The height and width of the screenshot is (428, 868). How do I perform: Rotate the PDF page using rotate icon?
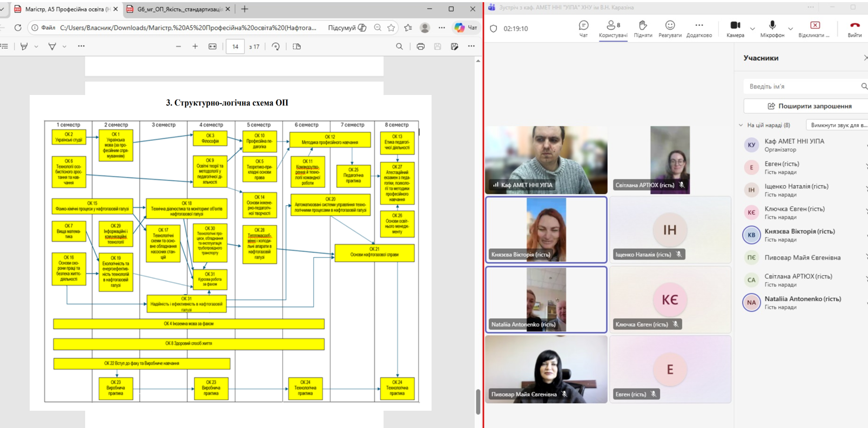point(276,46)
